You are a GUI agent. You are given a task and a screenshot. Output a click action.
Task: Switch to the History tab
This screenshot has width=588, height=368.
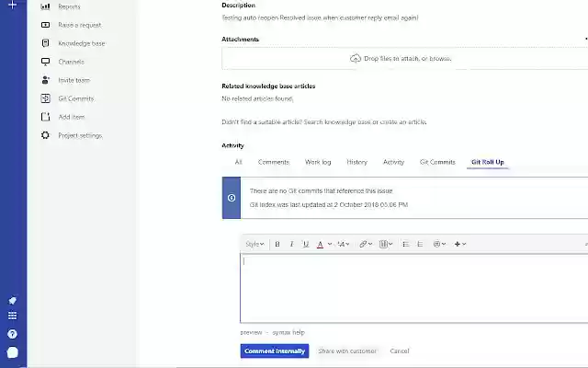pyautogui.click(x=357, y=162)
